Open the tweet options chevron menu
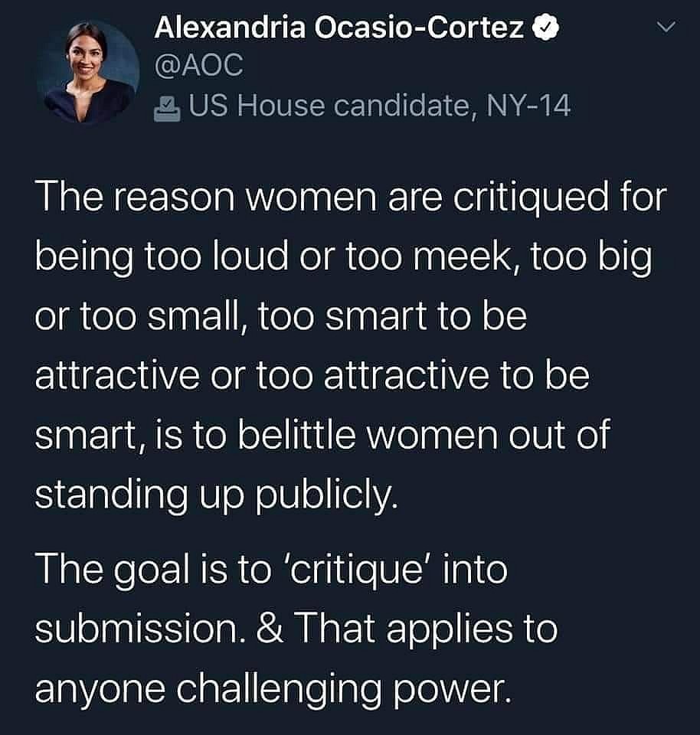This screenshot has width=700, height=735. [666, 28]
